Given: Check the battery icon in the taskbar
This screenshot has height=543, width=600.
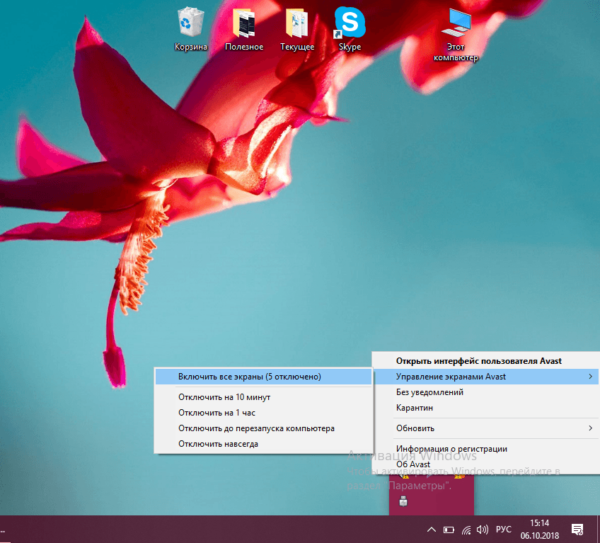Looking at the screenshot, I should pyautogui.click(x=448, y=530).
